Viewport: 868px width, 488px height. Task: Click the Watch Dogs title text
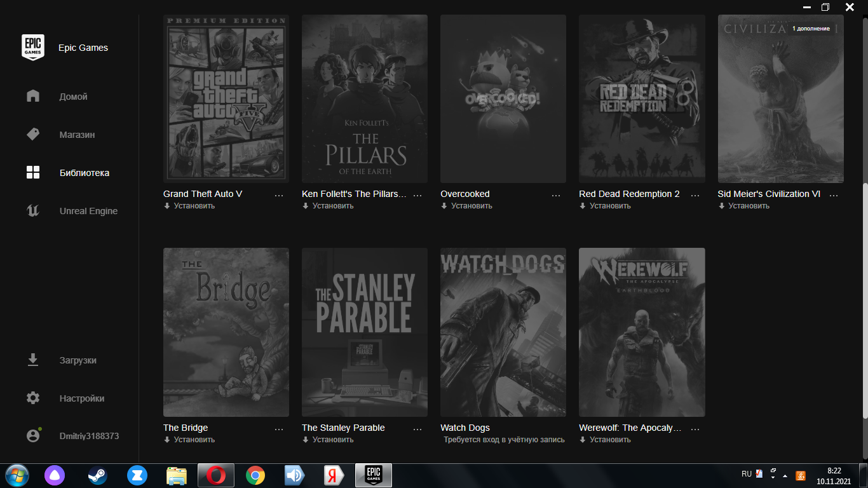click(x=465, y=428)
